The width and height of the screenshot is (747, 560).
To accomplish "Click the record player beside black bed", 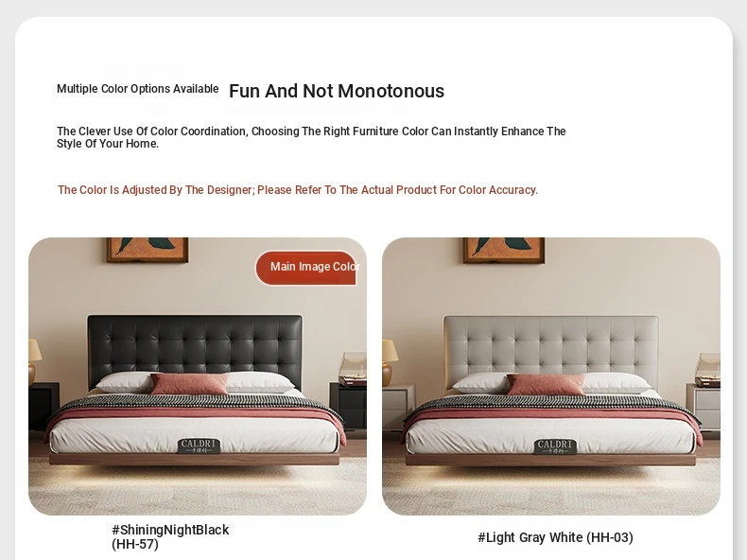I will pos(353,369).
